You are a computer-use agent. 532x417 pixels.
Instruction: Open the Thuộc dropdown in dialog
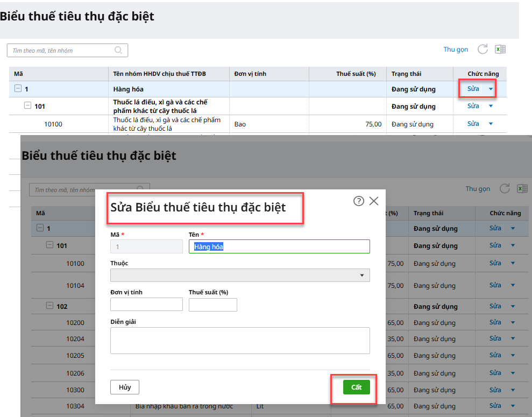pos(240,275)
